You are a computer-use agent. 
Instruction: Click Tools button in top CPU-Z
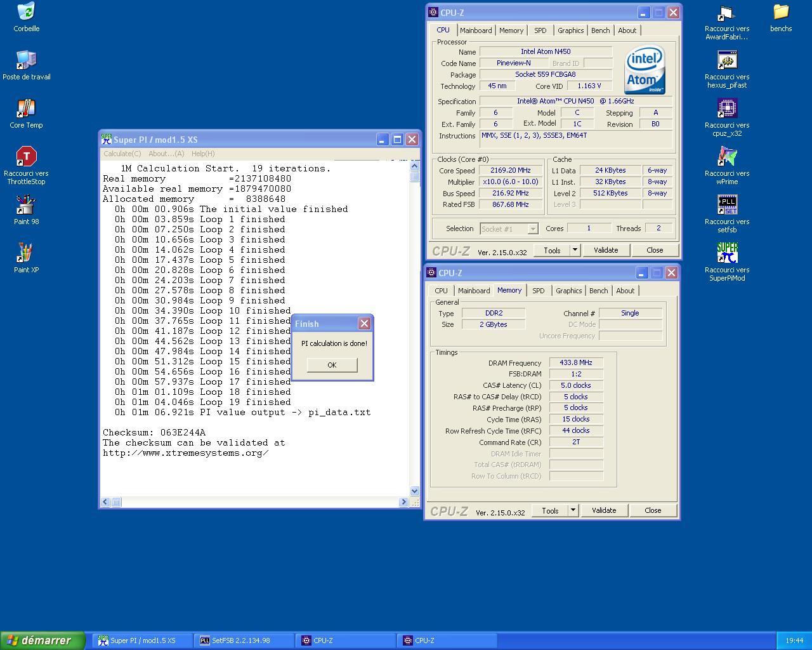pyautogui.click(x=552, y=250)
